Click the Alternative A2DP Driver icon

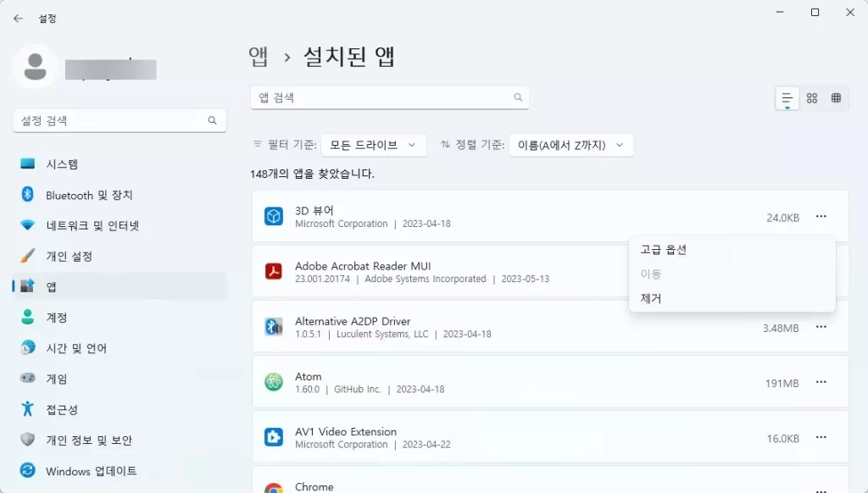(x=274, y=326)
